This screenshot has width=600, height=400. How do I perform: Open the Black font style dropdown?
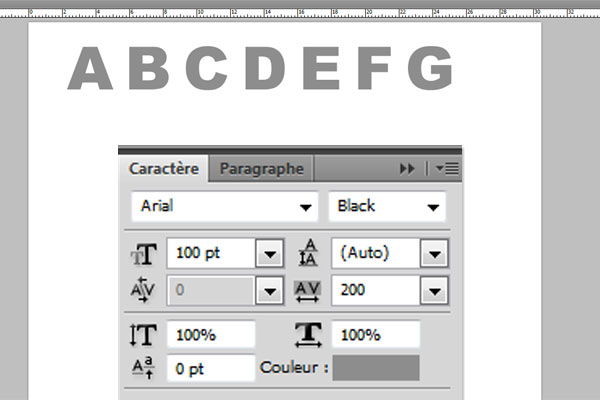pos(387,207)
